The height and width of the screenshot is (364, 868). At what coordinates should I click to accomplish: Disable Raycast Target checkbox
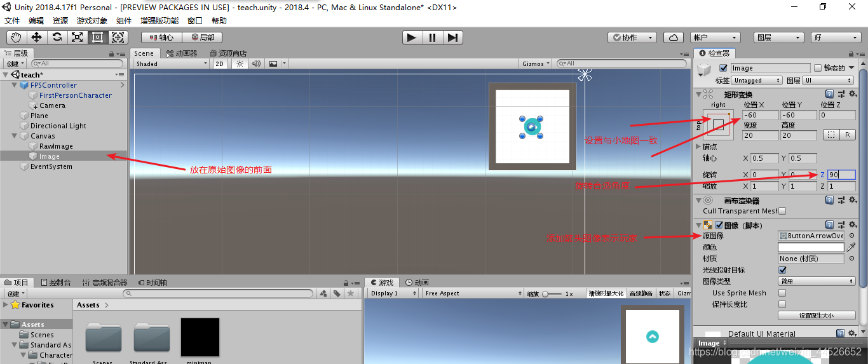click(782, 270)
